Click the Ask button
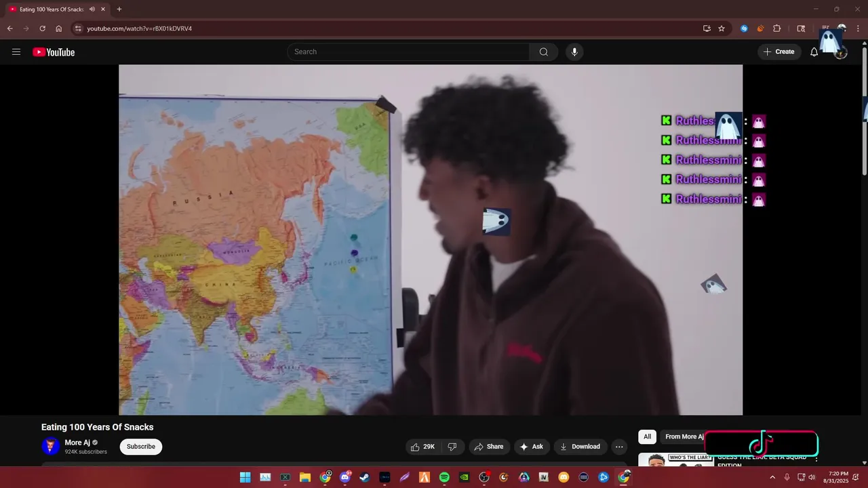Viewport: 868px width, 488px height. pyautogui.click(x=531, y=447)
